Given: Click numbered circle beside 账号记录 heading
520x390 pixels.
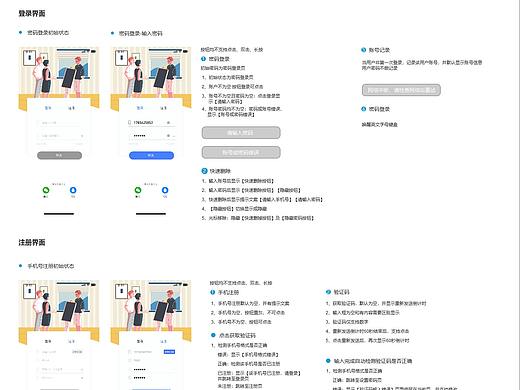Looking at the screenshot, I should point(364,50).
